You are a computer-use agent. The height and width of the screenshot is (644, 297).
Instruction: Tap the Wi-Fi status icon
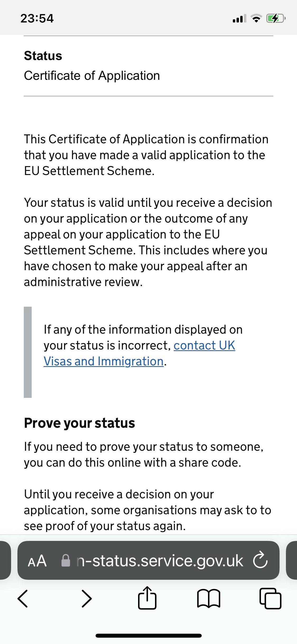coord(256,19)
